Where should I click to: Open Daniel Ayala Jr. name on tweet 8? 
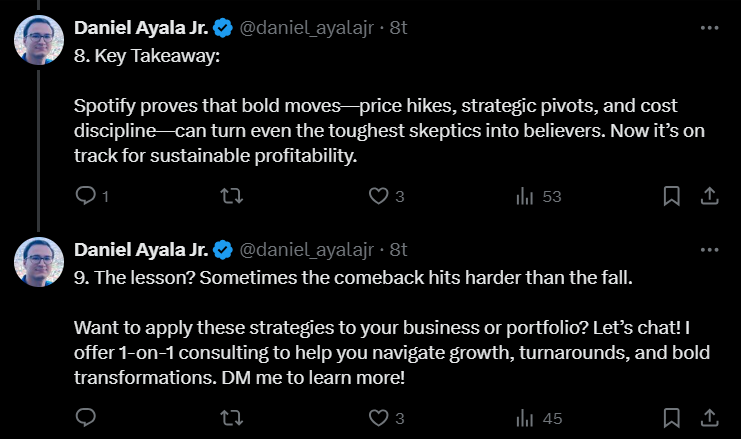click(142, 28)
